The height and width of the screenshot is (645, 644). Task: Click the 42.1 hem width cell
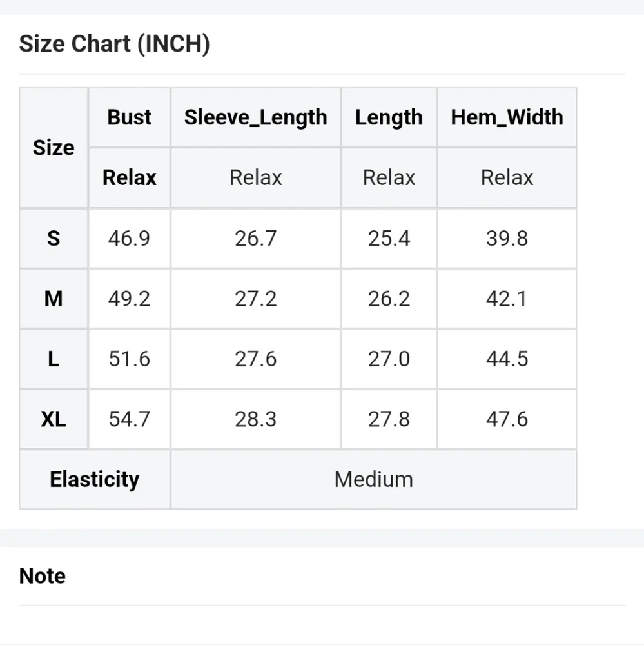[507, 299]
